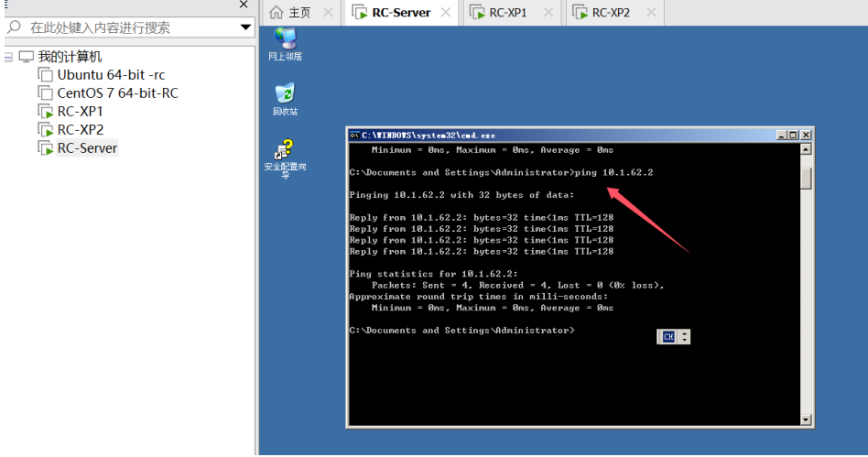Click the library search input field
Image resolution: width=868 pixels, height=457 pixels.
click(x=129, y=27)
